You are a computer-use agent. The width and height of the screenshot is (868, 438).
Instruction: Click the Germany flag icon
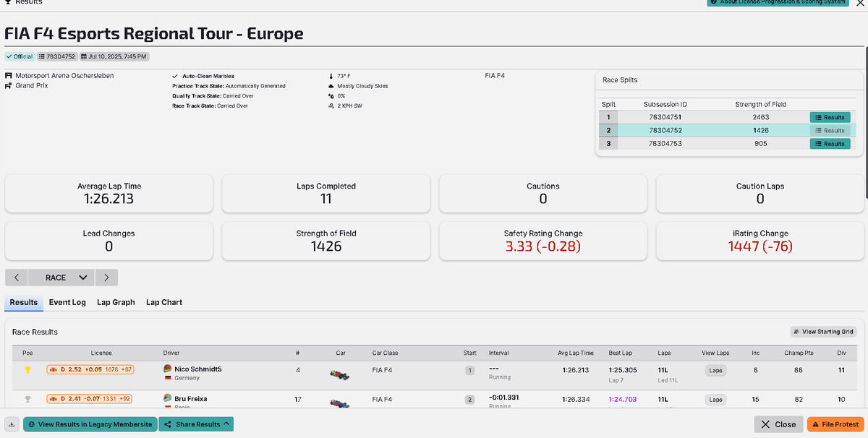click(169, 378)
